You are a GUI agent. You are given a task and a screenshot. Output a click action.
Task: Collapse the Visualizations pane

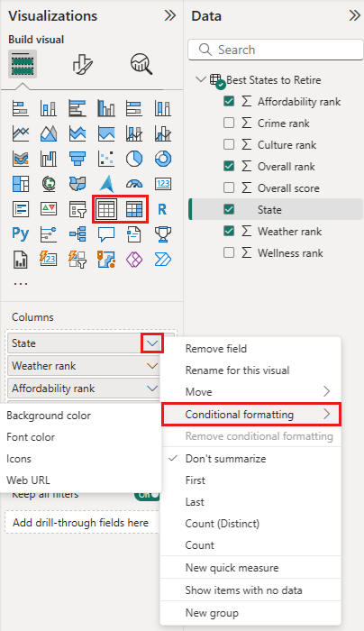170,15
